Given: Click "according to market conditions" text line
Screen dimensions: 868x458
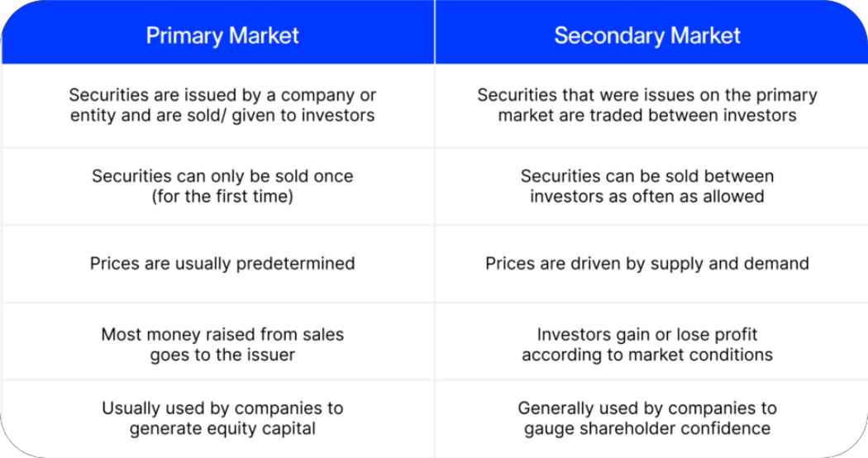Looking at the screenshot, I should click(x=647, y=355).
